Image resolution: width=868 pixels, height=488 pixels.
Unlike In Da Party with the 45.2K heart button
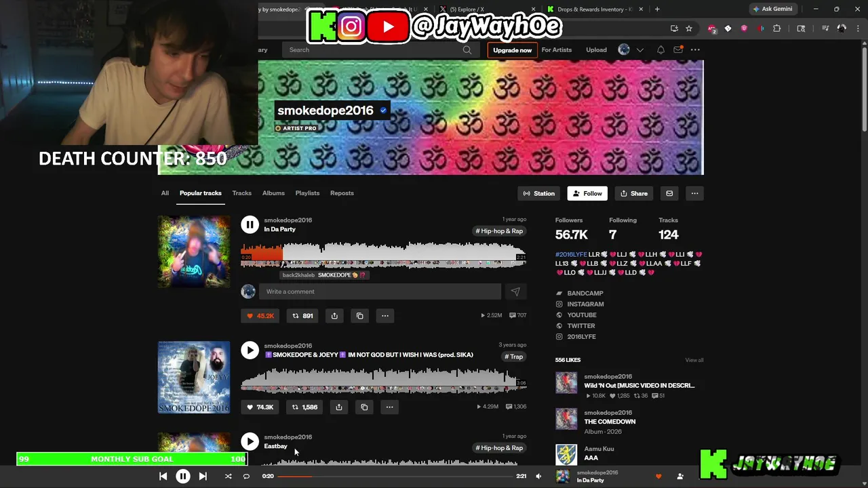pyautogui.click(x=260, y=316)
